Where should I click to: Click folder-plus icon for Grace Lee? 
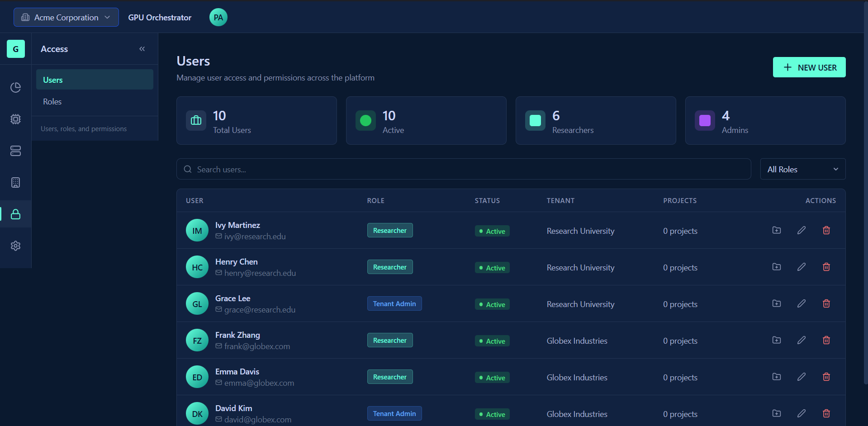tap(776, 304)
